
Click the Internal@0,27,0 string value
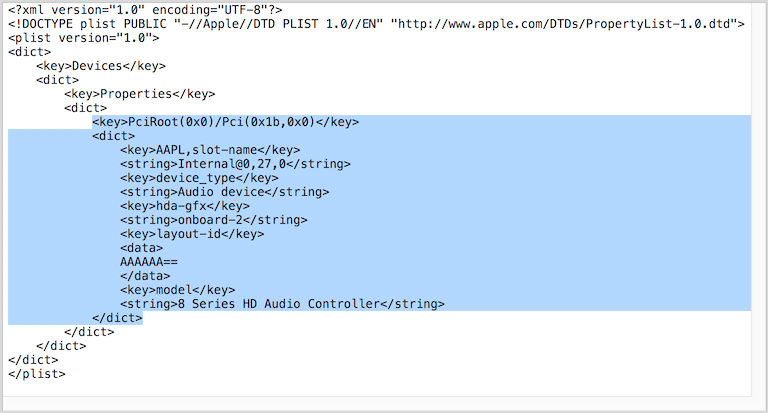click(235, 164)
